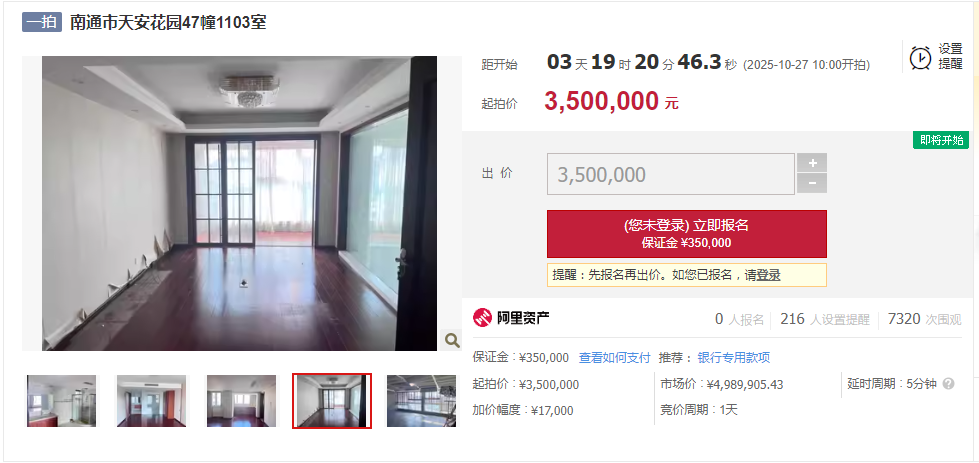
Task: Select the third room thumbnail
Action: point(242,401)
